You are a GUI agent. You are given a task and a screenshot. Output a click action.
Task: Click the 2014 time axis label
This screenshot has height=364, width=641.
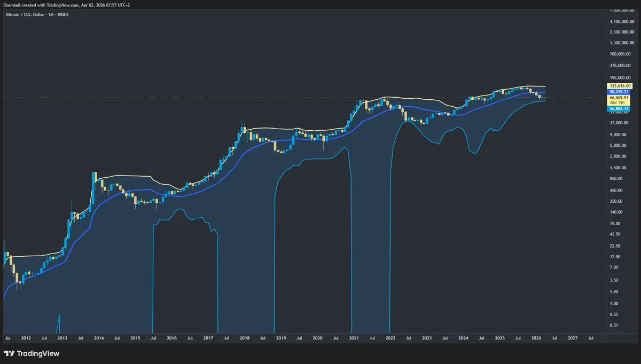pos(99,338)
